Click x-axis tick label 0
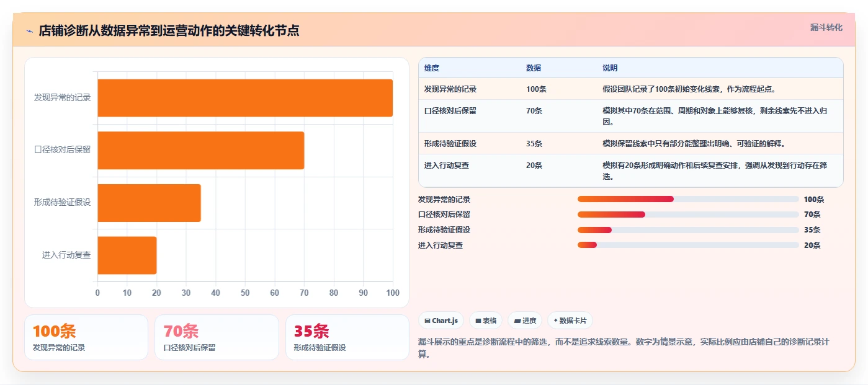 [97, 293]
